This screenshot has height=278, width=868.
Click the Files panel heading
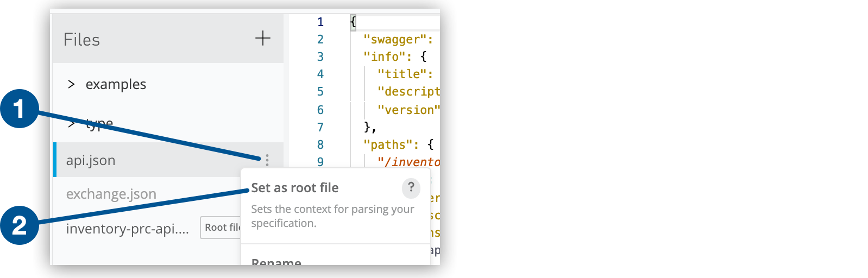pos(81,40)
